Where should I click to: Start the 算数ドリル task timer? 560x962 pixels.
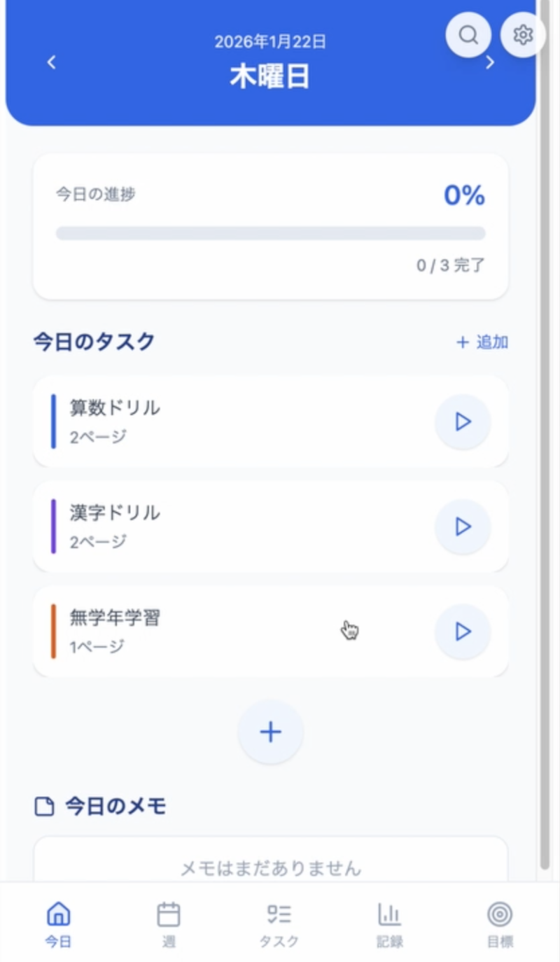tap(463, 421)
